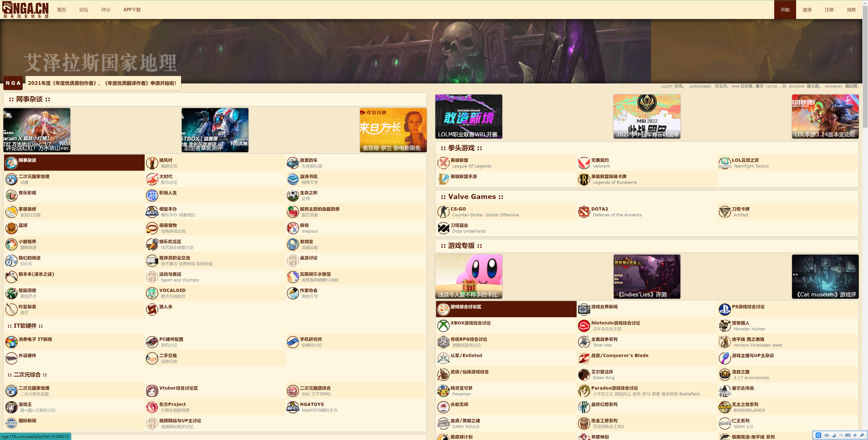Viewport: 868px width, 440px height.
Task: Open the LOLM职业联赛WRL开赛 thumbnail
Action: (469, 116)
